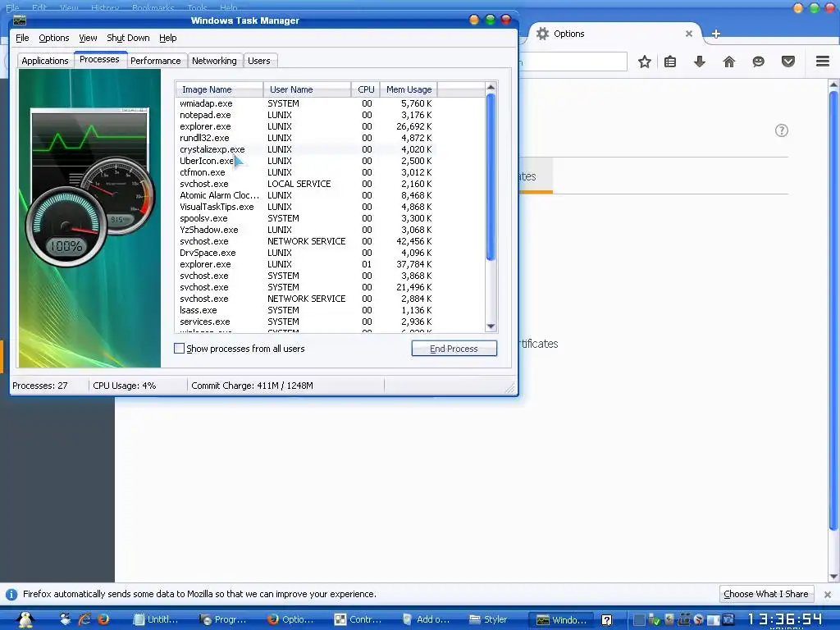This screenshot has height=630, width=840.
Task: Click the penguin start button on taskbar
Action: 25,619
